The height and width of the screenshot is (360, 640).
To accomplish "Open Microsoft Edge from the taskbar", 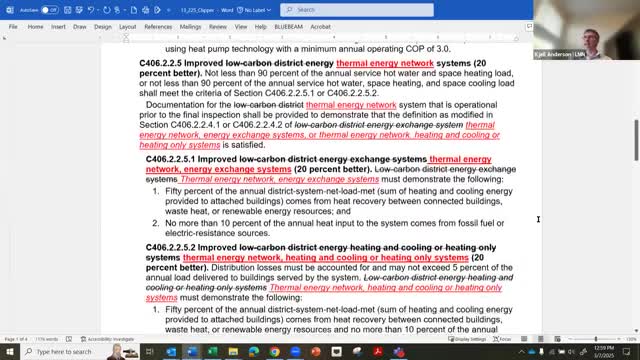I will 254,351.
